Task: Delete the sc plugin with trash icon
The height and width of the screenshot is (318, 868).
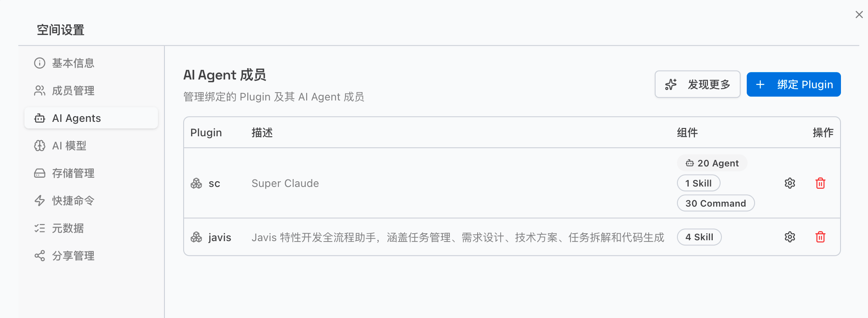Action: coord(820,183)
